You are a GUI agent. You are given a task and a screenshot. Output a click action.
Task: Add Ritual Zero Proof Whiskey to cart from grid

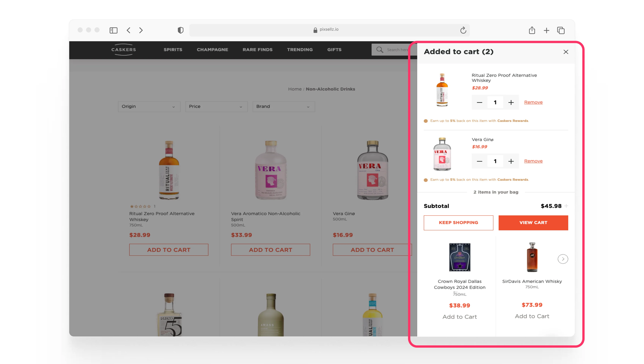tap(169, 250)
